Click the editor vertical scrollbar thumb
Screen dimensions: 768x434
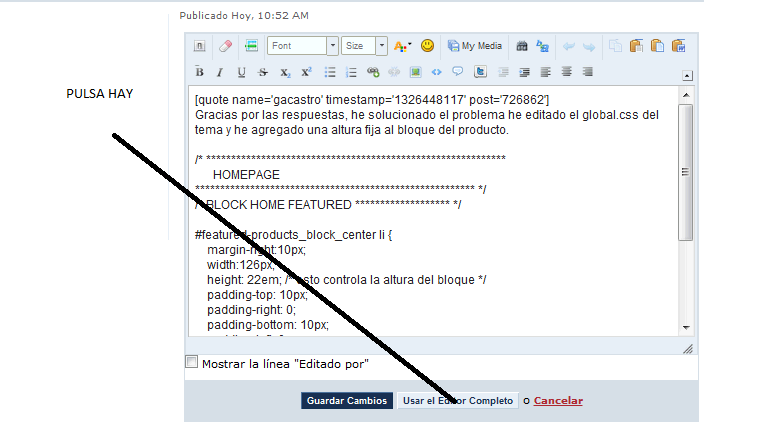point(686,172)
